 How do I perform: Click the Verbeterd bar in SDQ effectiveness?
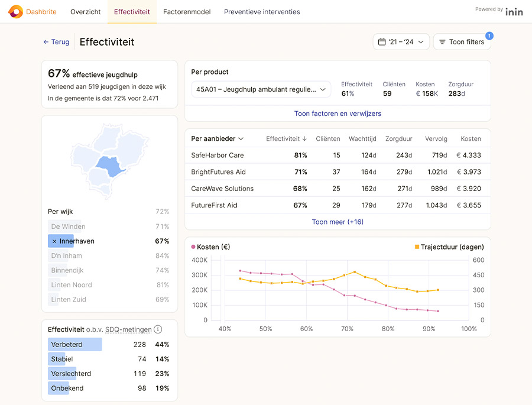74,344
